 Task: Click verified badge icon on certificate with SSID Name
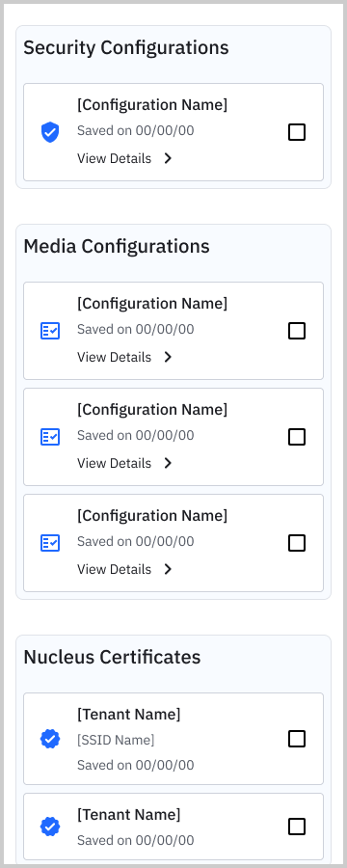coord(50,739)
